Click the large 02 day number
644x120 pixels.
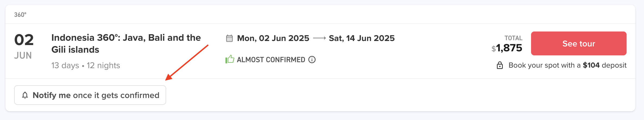click(24, 40)
